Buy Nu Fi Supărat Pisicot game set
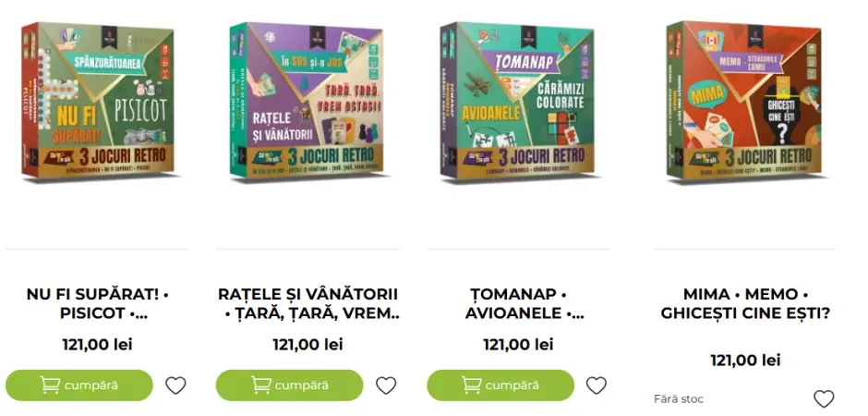Viewport: 868px width, 416px height. coord(79,385)
